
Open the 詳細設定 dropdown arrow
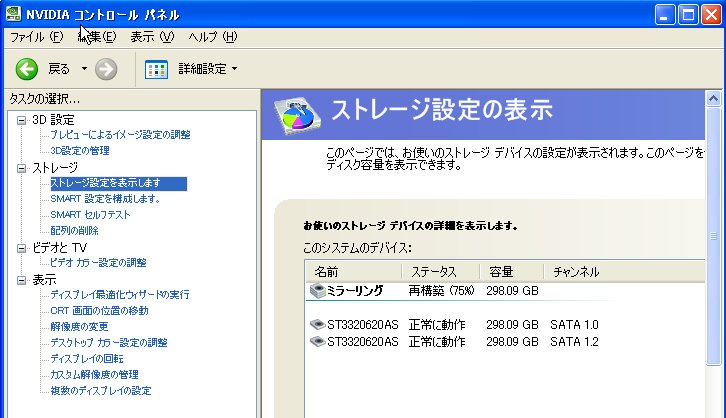point(234,69)
